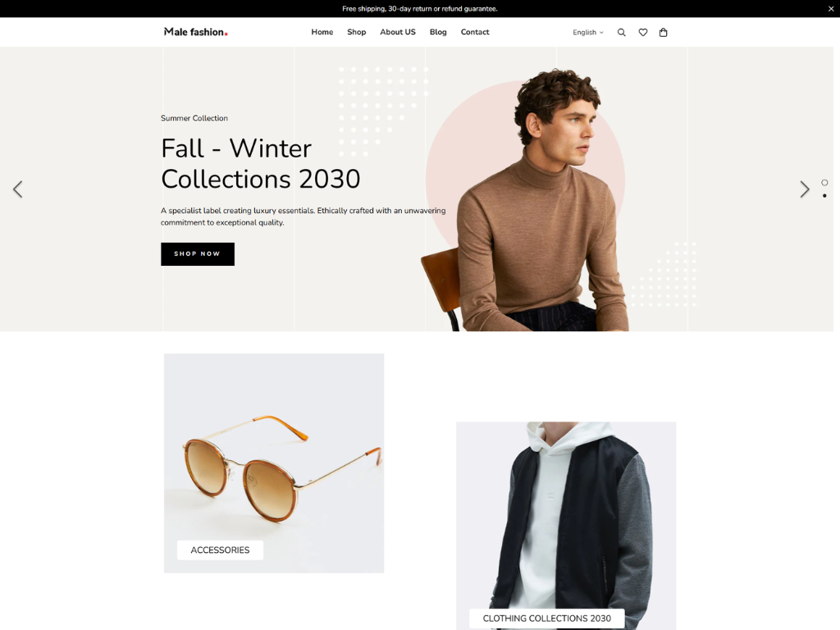Select the second slide indicator dot
The width and height of the screenshot is (840, 630).
[824, 195]
